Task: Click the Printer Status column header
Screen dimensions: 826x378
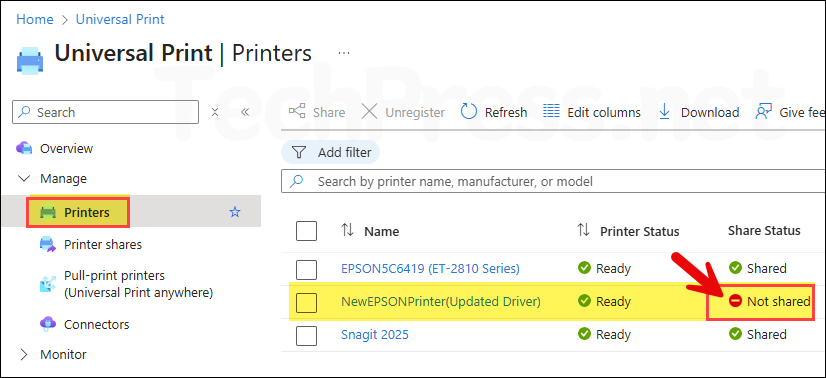Action: tap(640, 231)
